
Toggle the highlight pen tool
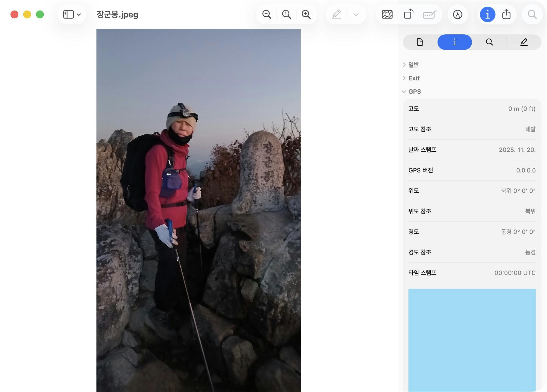click(x=336, y=14)
